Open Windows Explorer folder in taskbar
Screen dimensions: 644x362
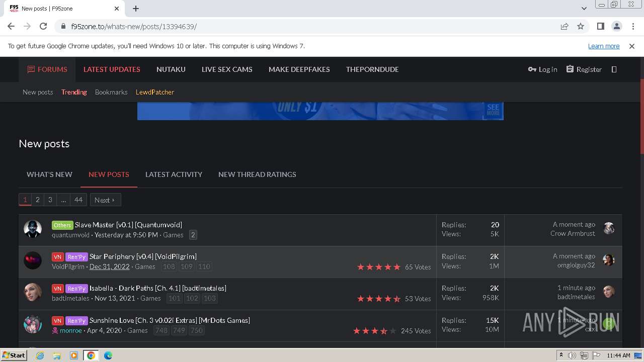pos(57,355)
